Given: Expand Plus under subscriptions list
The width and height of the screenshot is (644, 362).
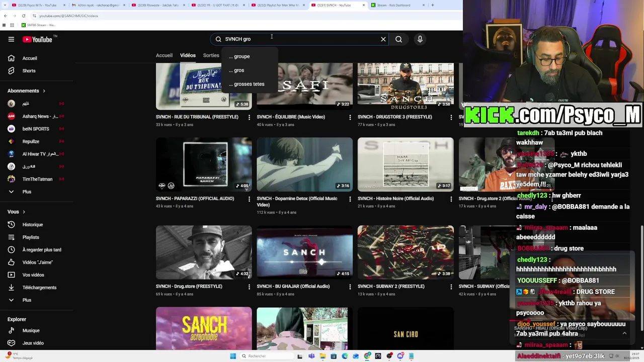Looking at the screenshot, I should 27,192.
